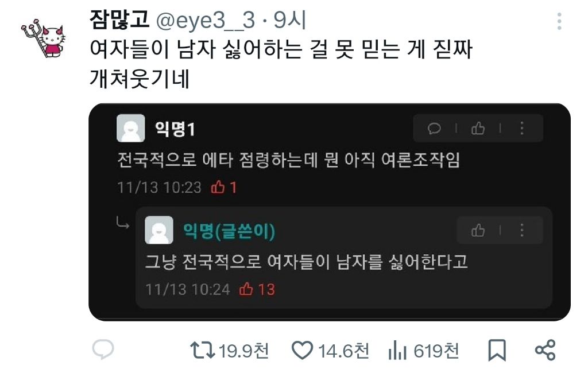The image size is (588, 373).
Task: Select the 익명1 anonymous avatar
Action: click(x=130, y=128)
